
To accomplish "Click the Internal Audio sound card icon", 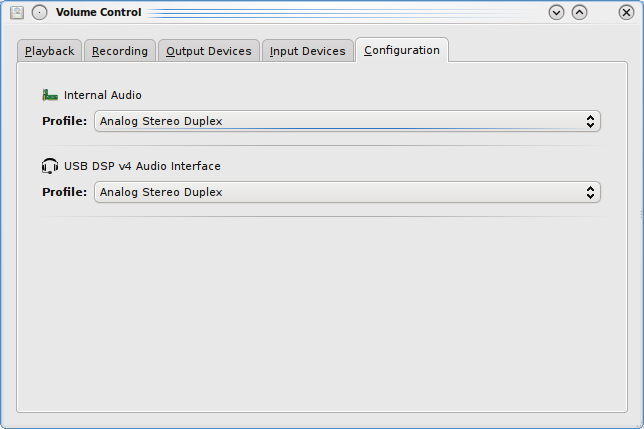I will tap(50, 95).
